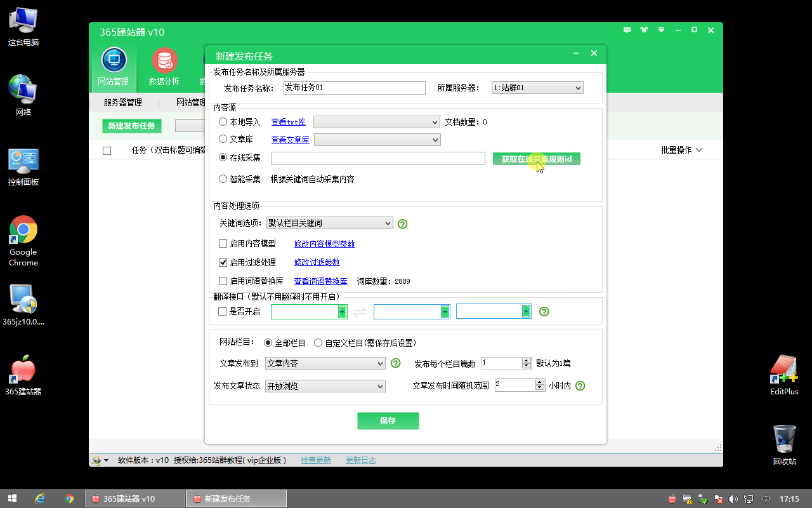This screenshot has width=812, height=508.
Task: Click the help icon beside translation dropdowns
Action: [x=544, y=311]
